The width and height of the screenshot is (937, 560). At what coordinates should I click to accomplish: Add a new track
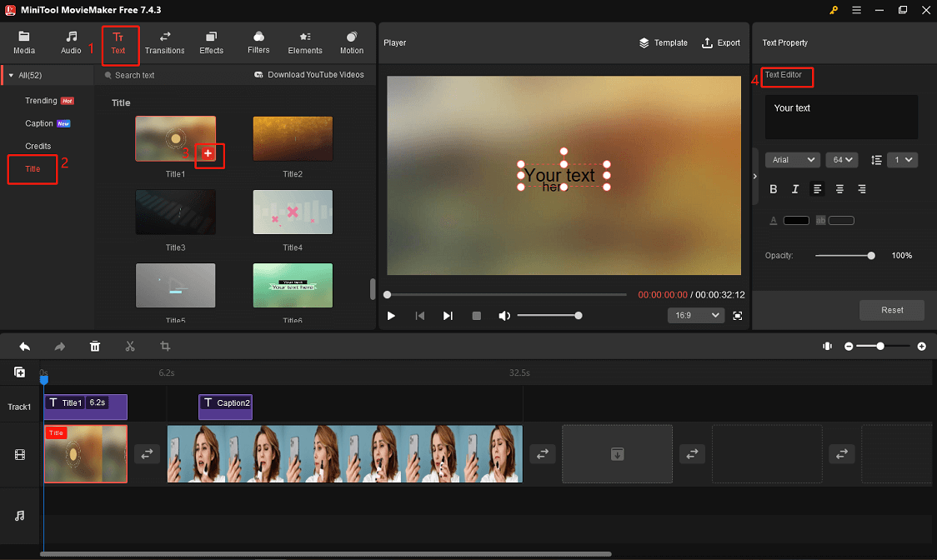pos(20,372)
